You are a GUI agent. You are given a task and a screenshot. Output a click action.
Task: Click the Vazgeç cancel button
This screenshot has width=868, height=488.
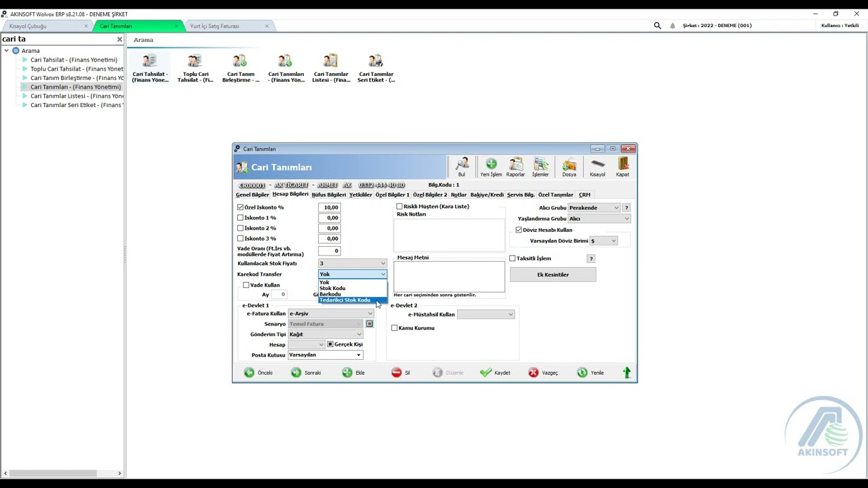(x=543, y=373)
